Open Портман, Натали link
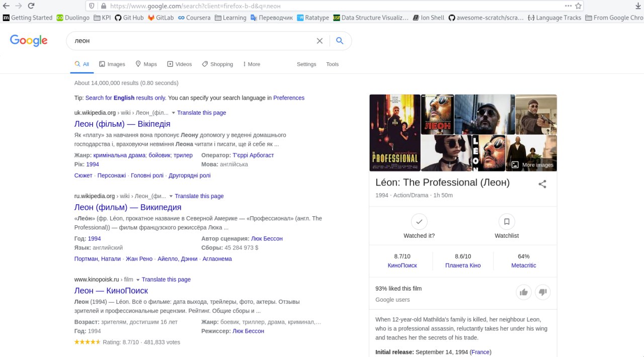The width and height of the screenshot is (644, 357). pyautogui.click(x=98, y=259)
